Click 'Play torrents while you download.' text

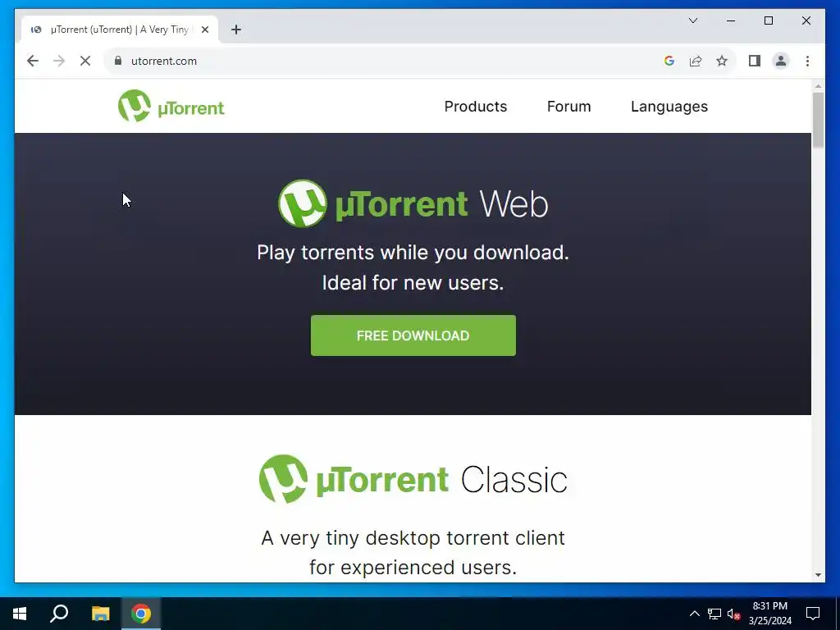point(413,253)
